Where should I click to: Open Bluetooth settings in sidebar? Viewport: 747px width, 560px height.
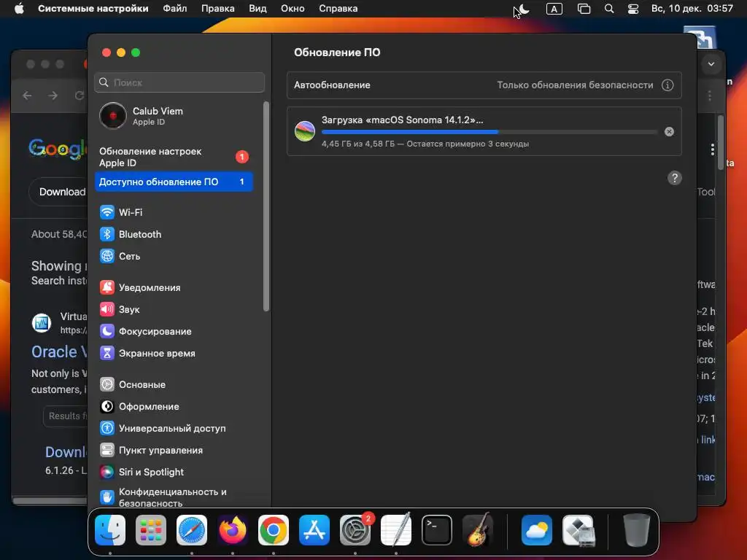[x=131, y=234]
